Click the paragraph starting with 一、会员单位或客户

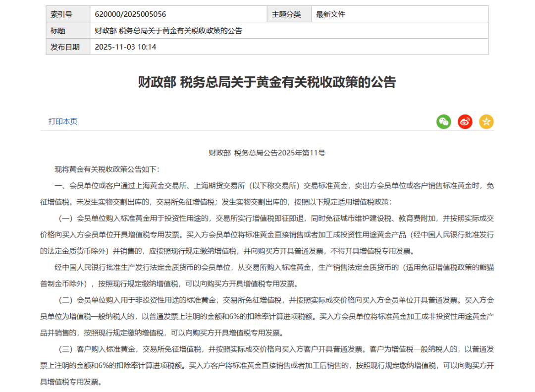coord(267,194)
